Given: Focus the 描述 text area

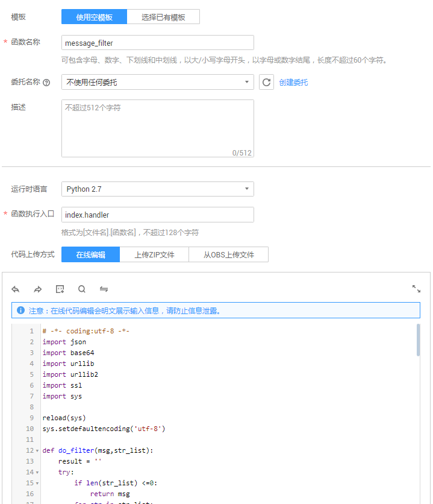Looking at the screenshot, I should tap(158, 128).
